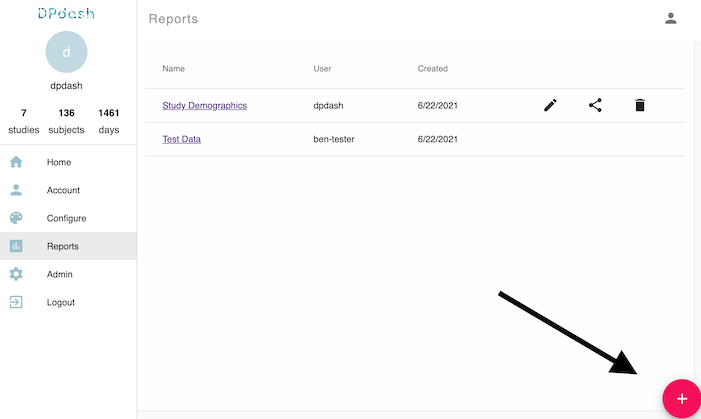The image size is (701, 419).
Task: Select Reports menu item
Action: click(68, 246)
